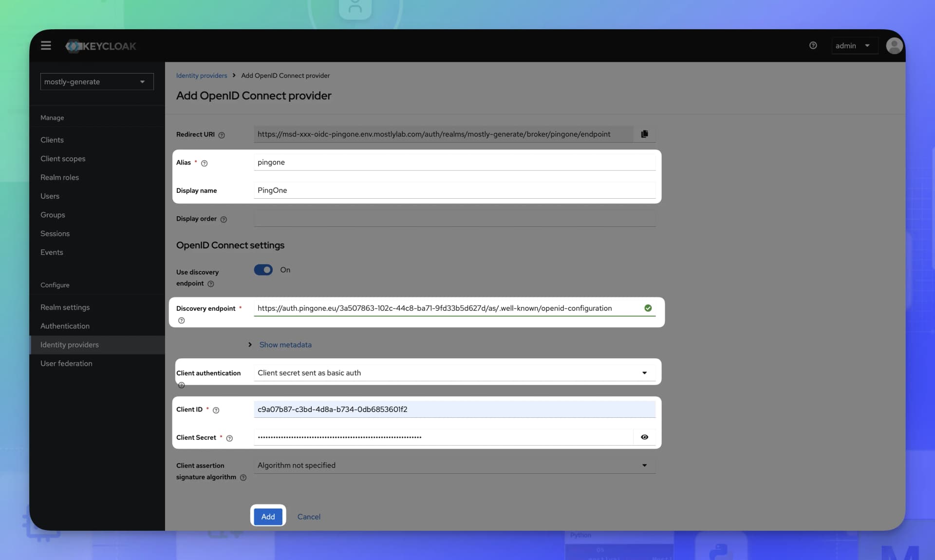The width and height of the screenshot is (935, 560).
Task: Click the 'Add OpenID Connect provider' breadcrumb text
Action: click(x=285, y=75)
